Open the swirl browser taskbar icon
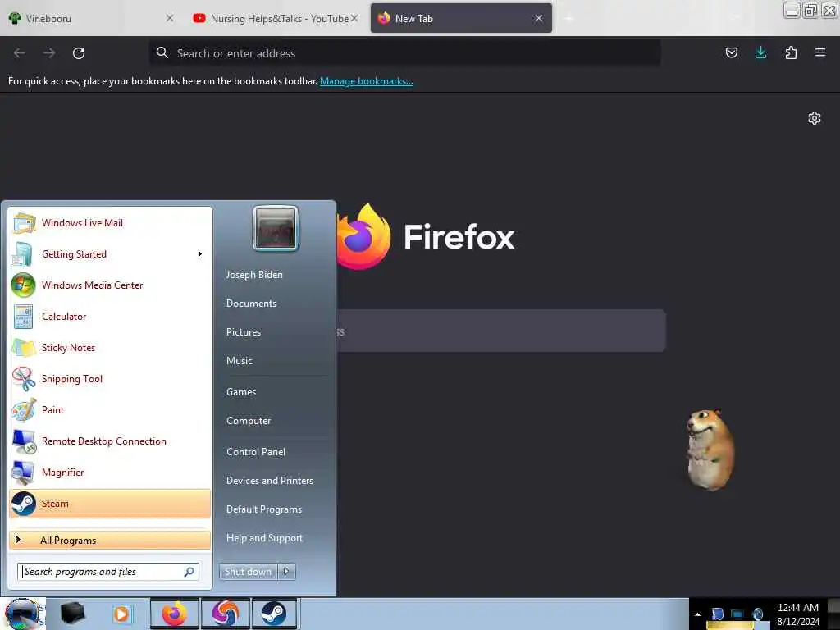The width and height of the screenshot is (840, 630). coord(226,614)
